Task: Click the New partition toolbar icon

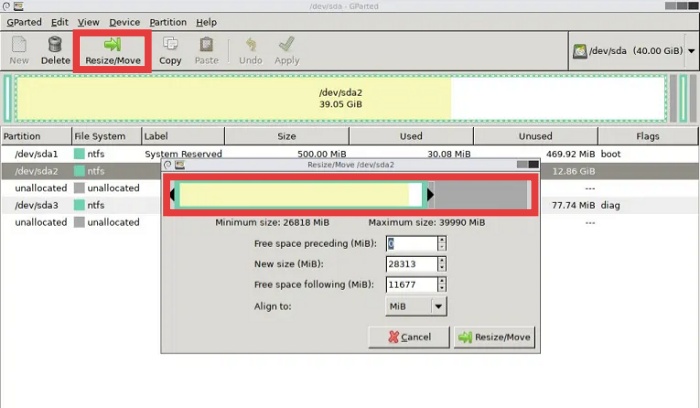Action: (19, 45)
